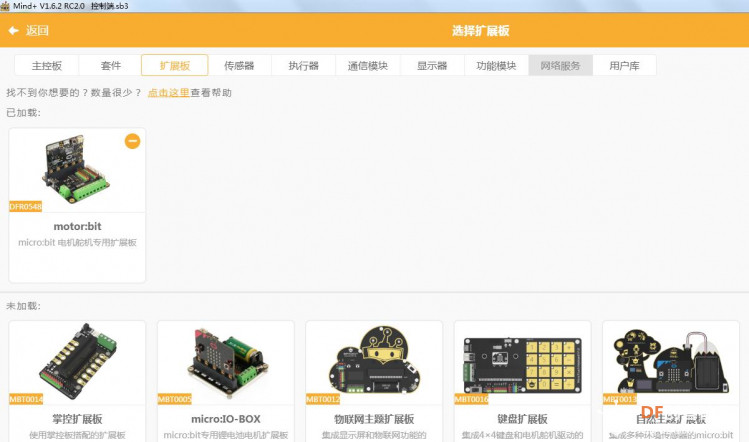Click the MBT0014 product code tag
This screenshot has height=442, width=749.
[26, 399]
